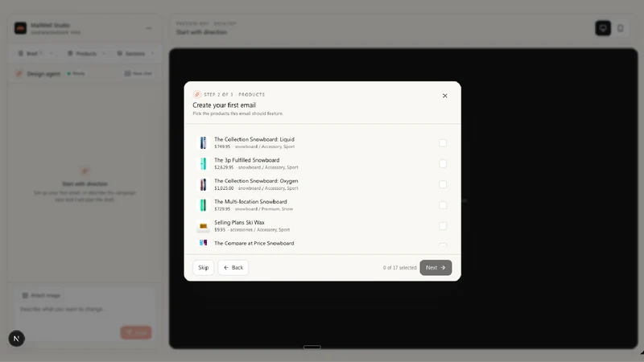Expand the Sections dropdown chevron
This screenshot has width=644, height=362.
[x=152, y=53]
